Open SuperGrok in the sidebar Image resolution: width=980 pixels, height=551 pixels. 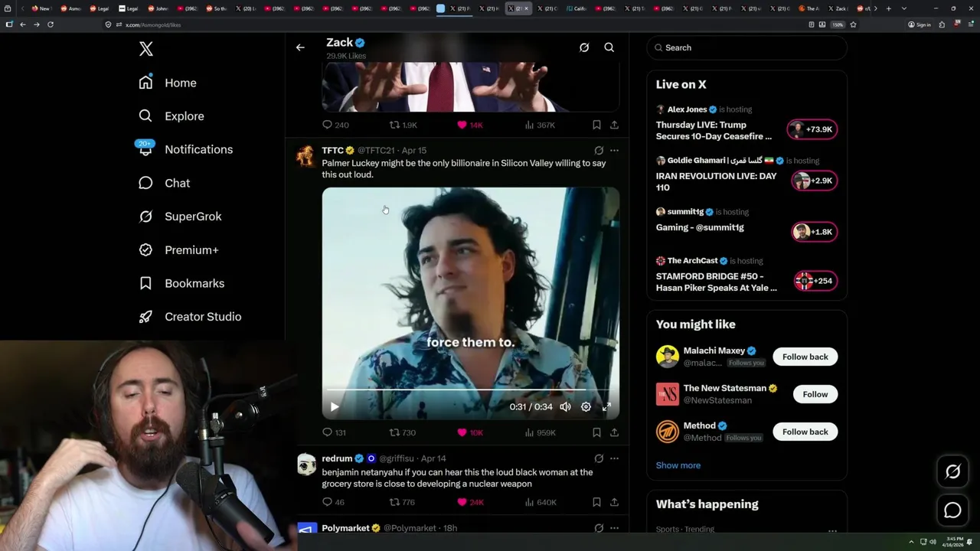click(x=180, y=217)
